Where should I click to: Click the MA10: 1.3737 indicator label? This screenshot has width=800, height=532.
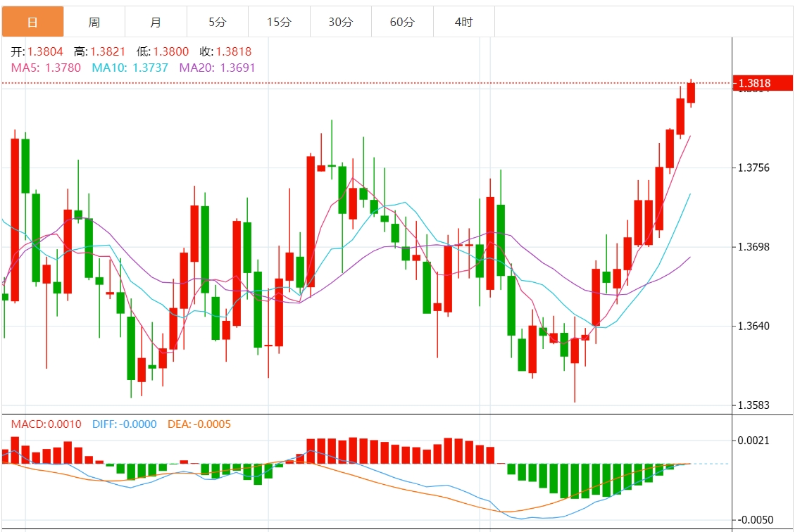point(130,68)
